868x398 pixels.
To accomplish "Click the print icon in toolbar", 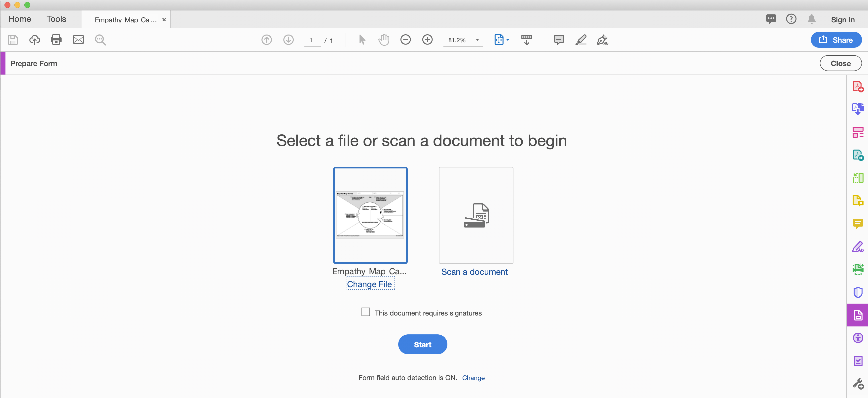I will tap(56, 40).
